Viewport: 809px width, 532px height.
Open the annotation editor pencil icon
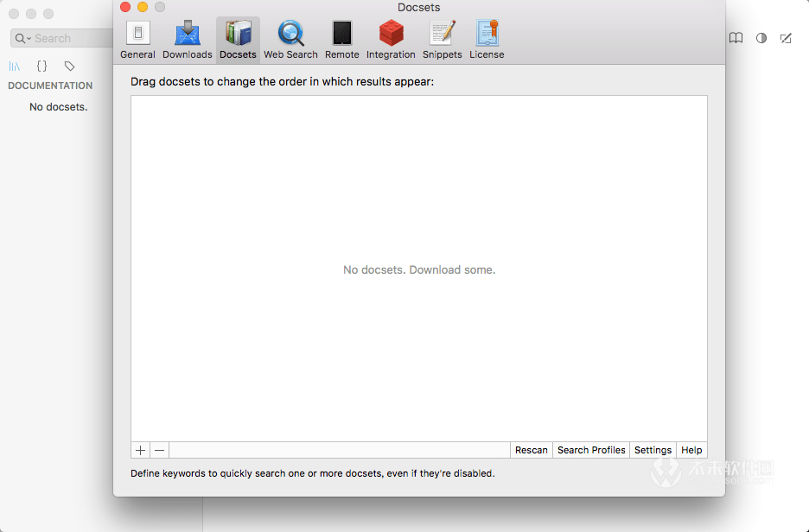pos(786,38)
